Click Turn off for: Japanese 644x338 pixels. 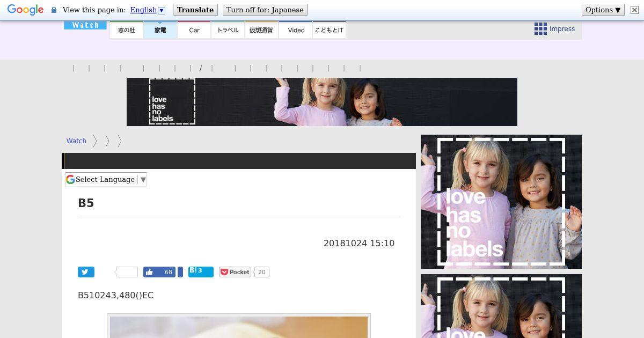click(265, 10)
